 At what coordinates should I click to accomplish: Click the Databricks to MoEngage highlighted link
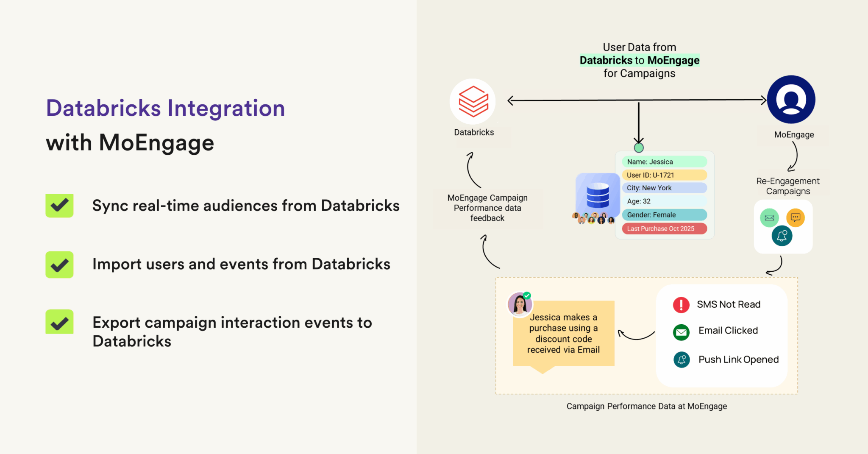coord(639,60)
